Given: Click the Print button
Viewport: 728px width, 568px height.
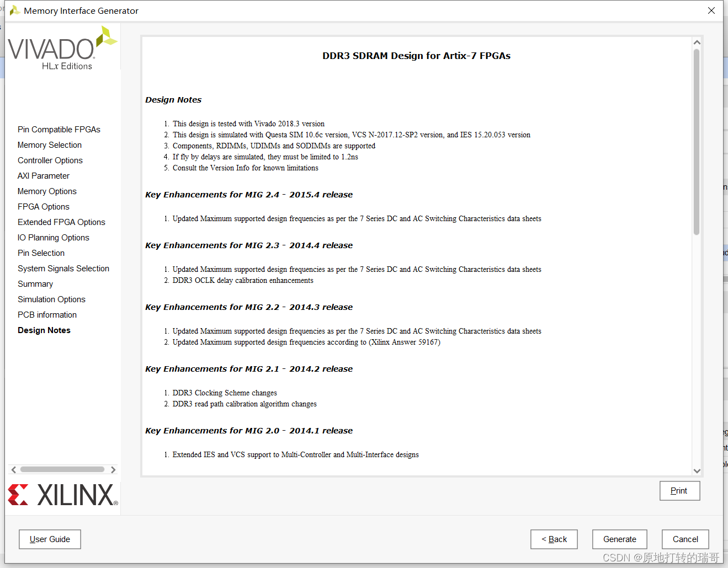Looking at the screenshot, I should point(679,491).
